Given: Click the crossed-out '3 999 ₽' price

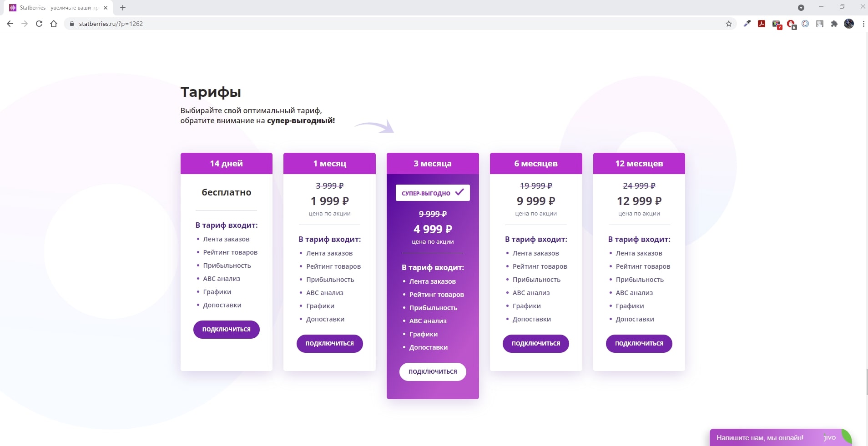Looking at the screenshot, I should [329, 185].
